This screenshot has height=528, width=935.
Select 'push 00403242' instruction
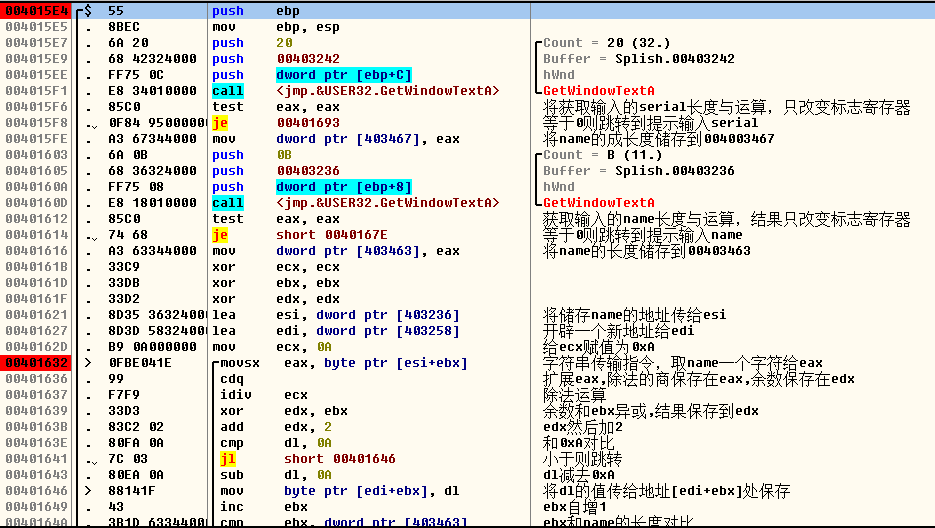[x=275, y=59]
